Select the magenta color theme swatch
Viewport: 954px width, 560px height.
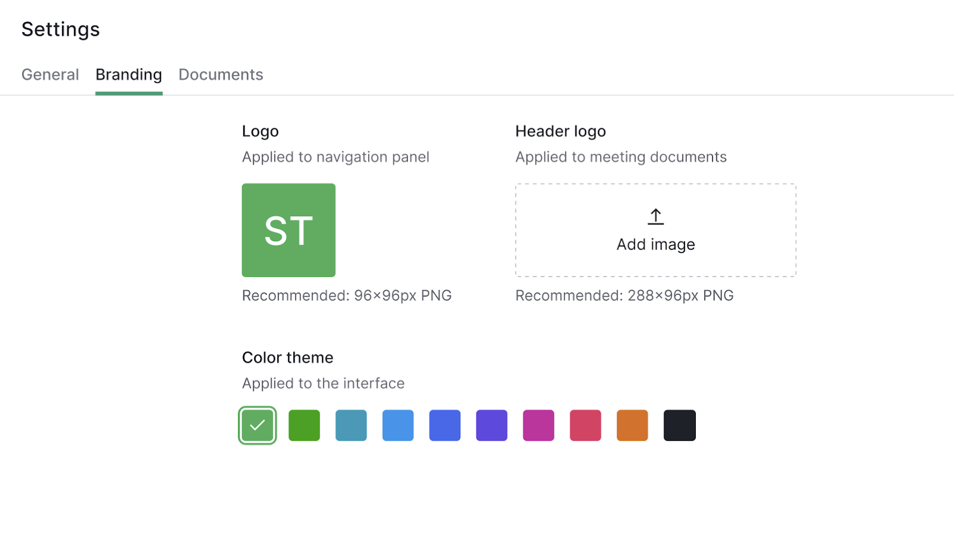[538, 425]
